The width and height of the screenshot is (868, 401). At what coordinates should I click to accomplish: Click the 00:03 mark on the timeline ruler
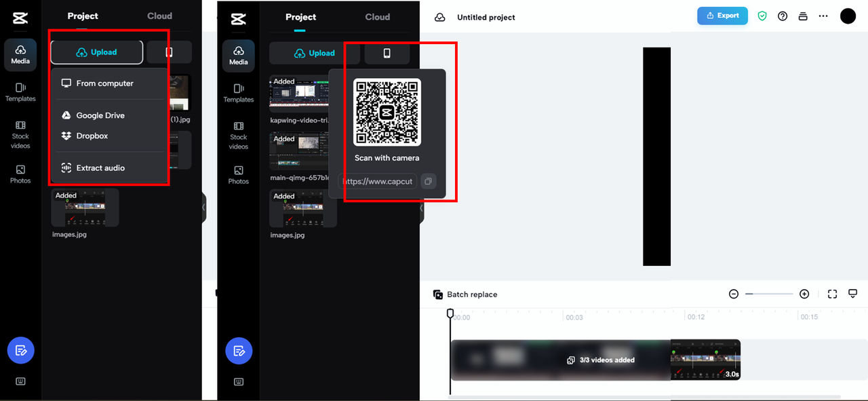tap(574, 318)
